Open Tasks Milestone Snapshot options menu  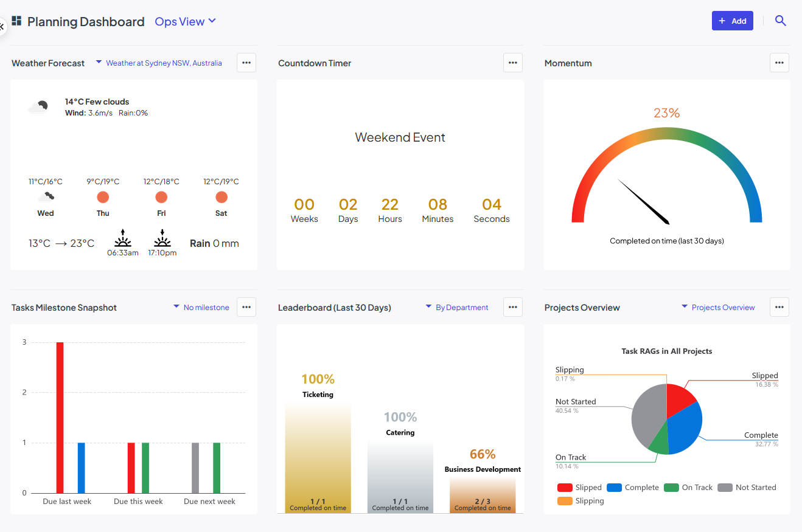pos(246,307)
